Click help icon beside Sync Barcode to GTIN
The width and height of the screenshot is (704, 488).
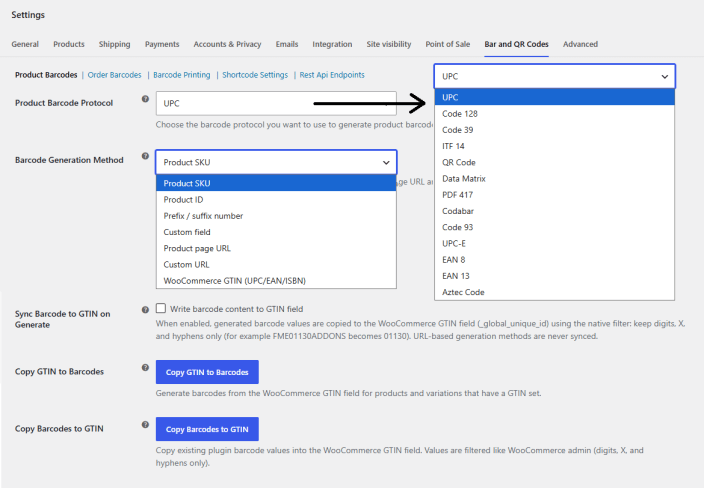tap(145, 310)
